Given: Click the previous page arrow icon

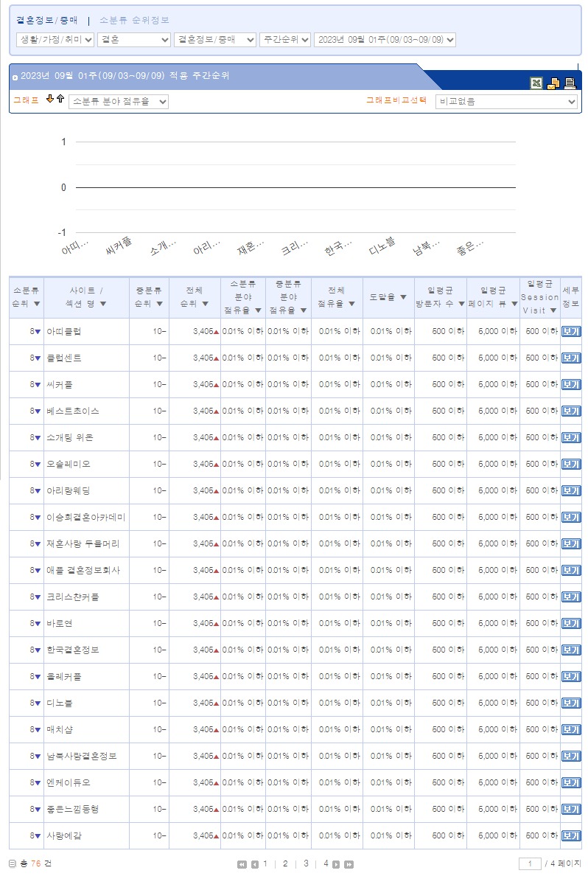Looking at the screenshot, I should [x=254, y=864].
